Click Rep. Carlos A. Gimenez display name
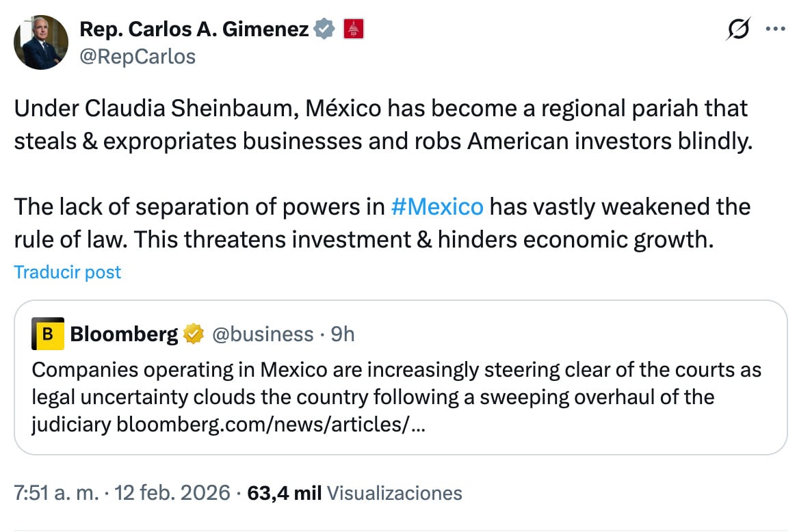Screen dimensions: 810x532 click(x=195, y=28)
